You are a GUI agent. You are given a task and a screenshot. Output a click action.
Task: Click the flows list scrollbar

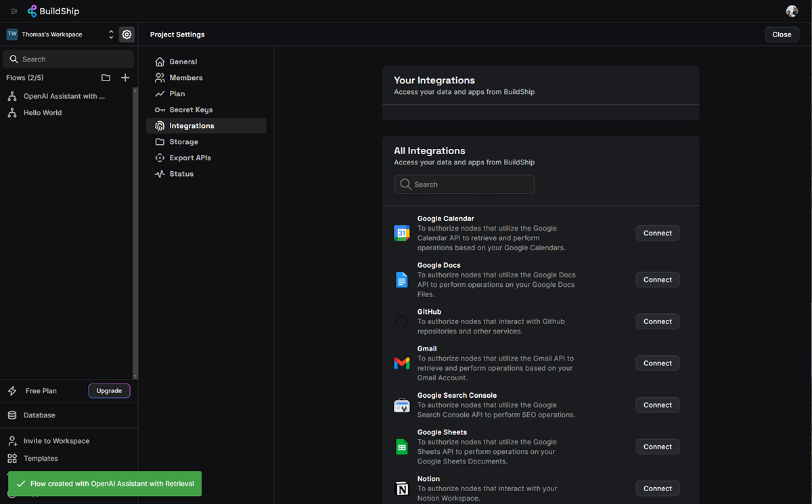[135, 230]
